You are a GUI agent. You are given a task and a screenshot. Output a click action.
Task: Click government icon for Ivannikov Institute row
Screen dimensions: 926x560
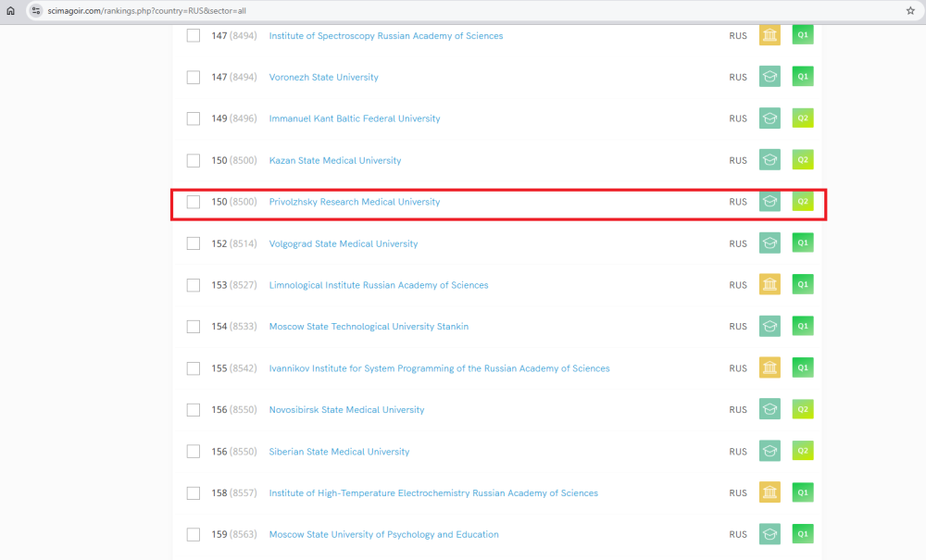[x=770, y=368]
